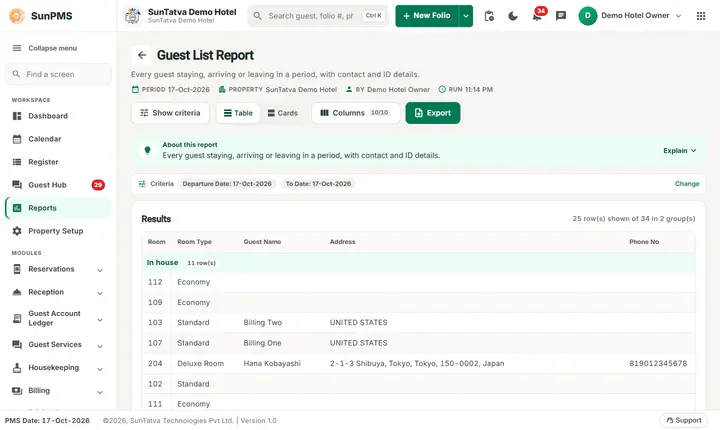
Task: Click the Guest Services sidebar icon
Action: 17,345
